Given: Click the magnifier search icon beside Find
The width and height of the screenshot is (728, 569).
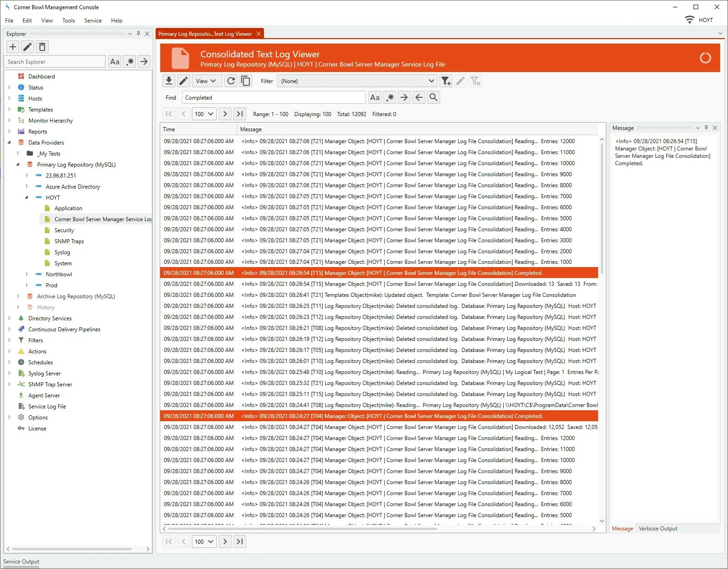Looking at the screenshot, I should [433, 97].
